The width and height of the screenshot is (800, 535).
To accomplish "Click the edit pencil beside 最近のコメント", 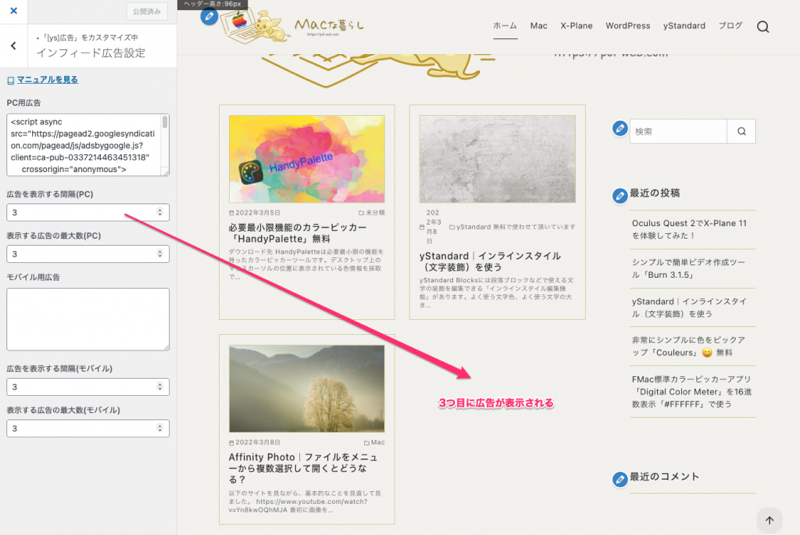I will pos(620,479).
